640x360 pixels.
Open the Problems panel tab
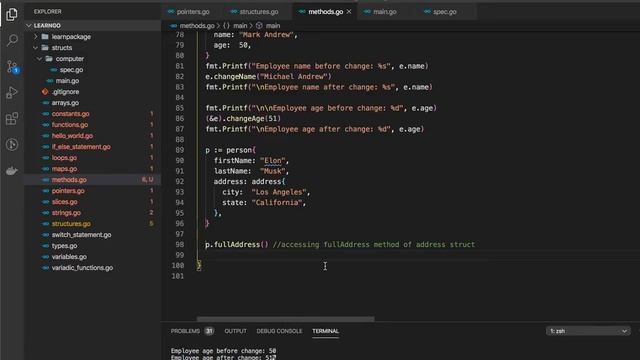[185, 331]
